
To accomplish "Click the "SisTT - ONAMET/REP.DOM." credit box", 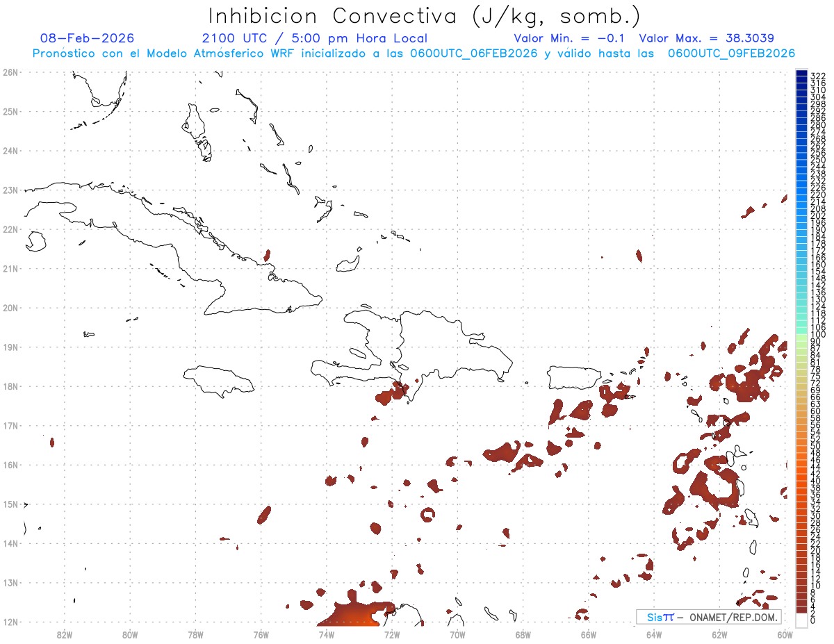I will pyautogui.click(x=708, y=617).
